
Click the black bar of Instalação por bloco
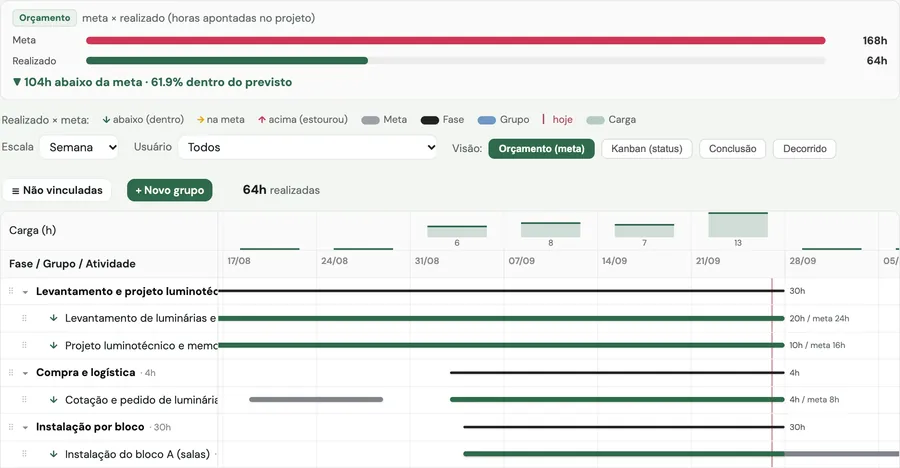pyautogui.click(x=624, y=427)
